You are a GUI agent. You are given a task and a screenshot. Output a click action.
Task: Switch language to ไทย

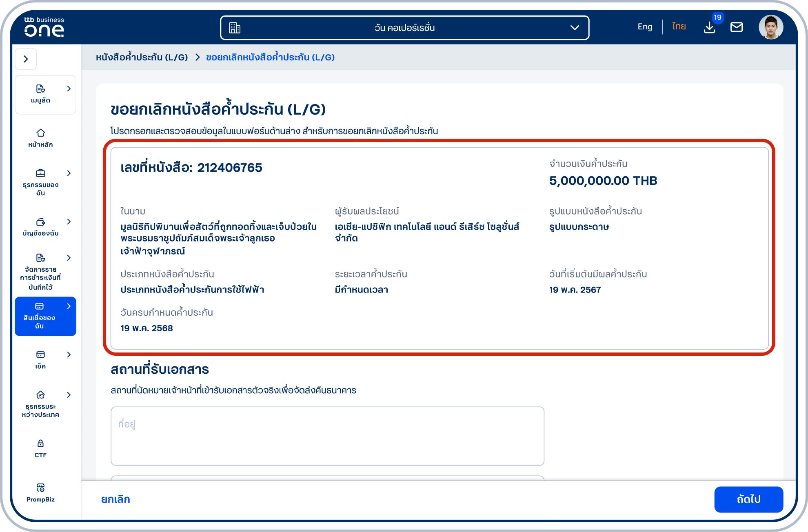coord(679,27)
